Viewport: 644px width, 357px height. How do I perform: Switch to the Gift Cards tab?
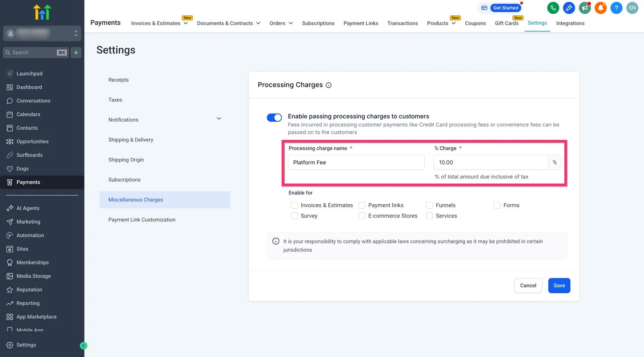pyautogui.click(x=506, y=23)
